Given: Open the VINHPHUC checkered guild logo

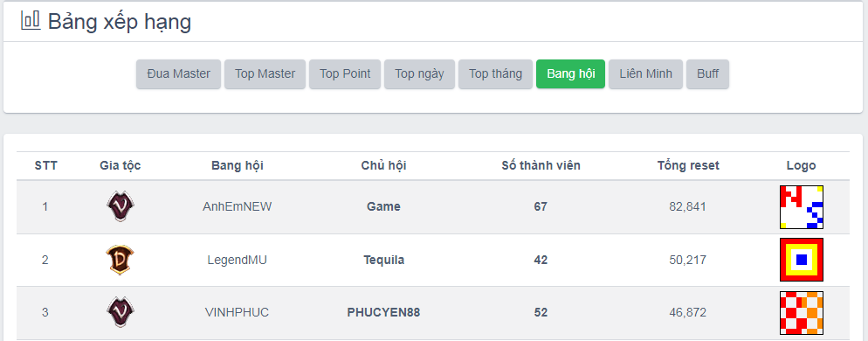Looking at the screenshot, I should [x=802, y=313].
